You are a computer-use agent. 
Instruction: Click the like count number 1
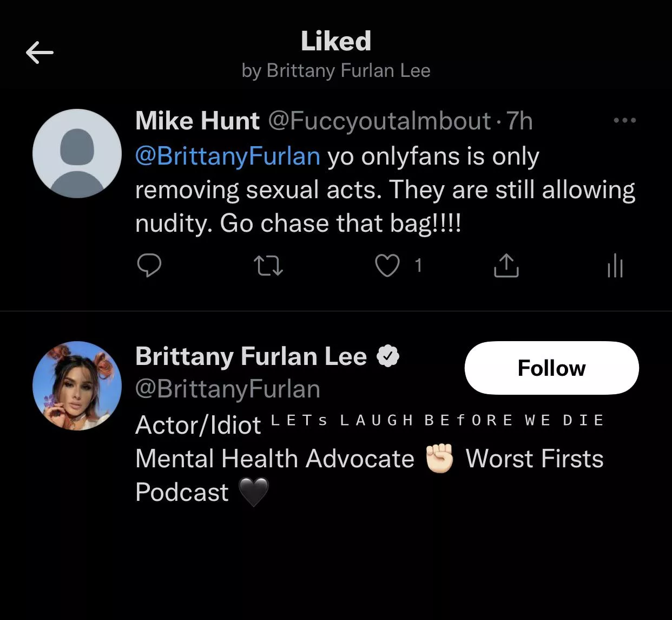point(418,265)
